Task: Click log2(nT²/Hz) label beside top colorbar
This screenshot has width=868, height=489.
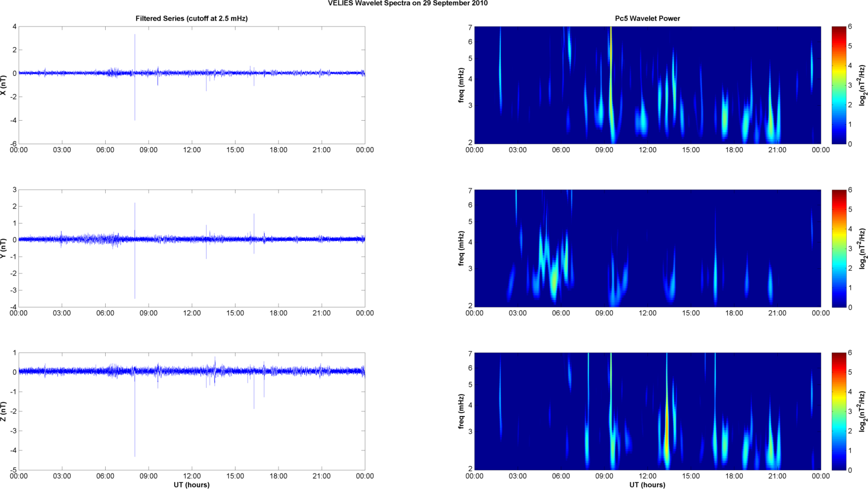Action: (x=863, y=85)
